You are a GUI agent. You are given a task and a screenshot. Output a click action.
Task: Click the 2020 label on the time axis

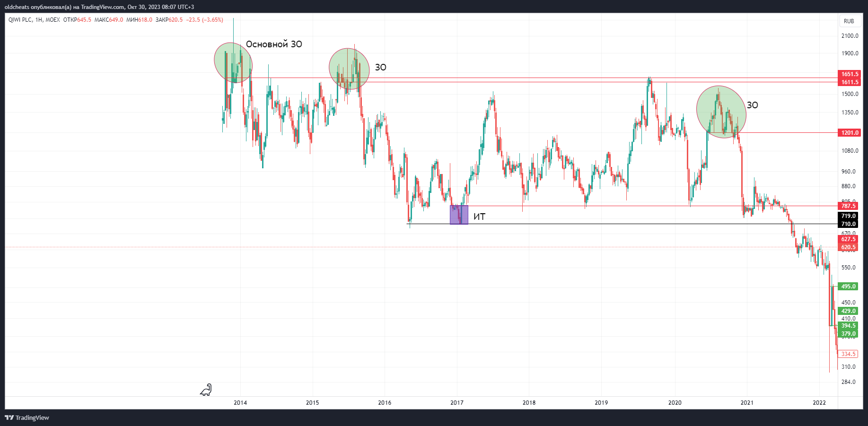click(675, 403)
